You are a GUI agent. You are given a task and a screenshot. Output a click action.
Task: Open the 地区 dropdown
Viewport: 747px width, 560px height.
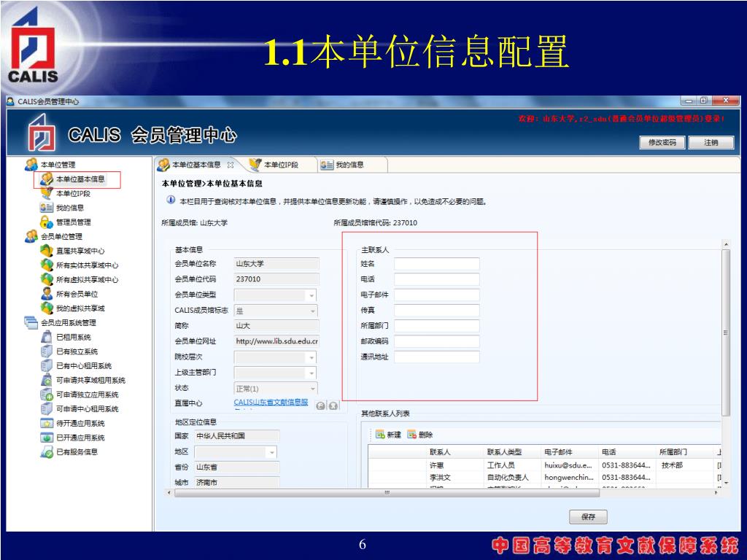point(271,452)
